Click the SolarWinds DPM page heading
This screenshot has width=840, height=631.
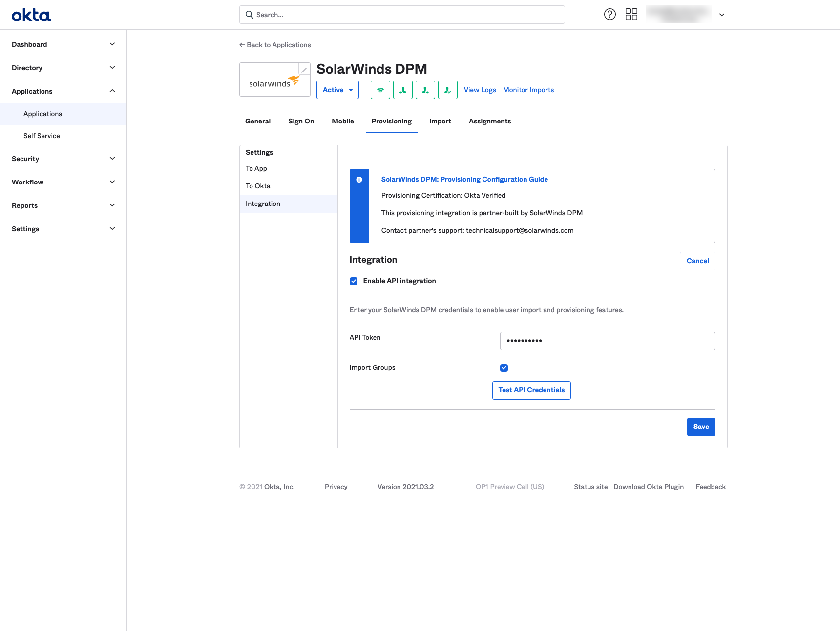pos(372,69)
